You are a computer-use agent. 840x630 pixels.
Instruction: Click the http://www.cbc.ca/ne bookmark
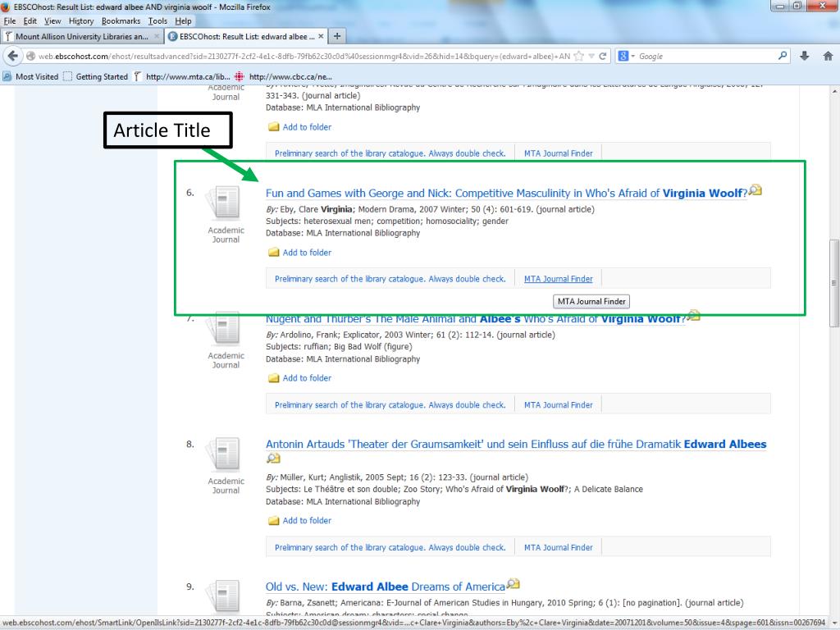[284, 76]
